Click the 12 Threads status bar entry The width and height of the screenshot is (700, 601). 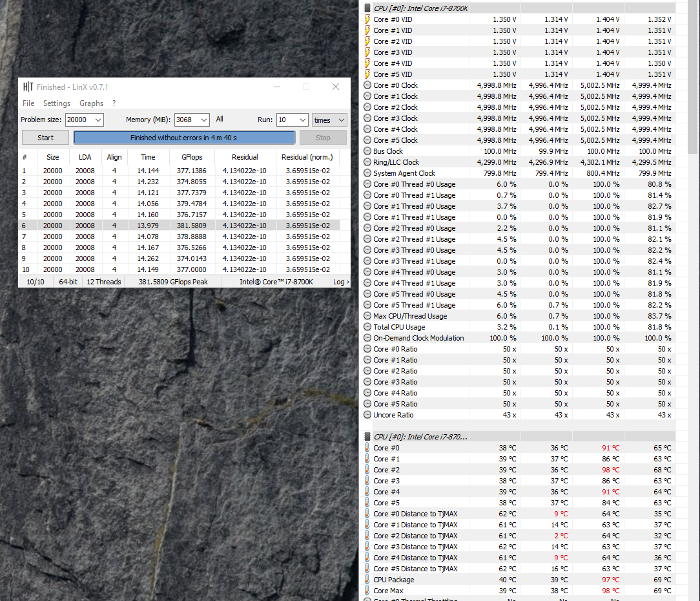tap(103, 282)
